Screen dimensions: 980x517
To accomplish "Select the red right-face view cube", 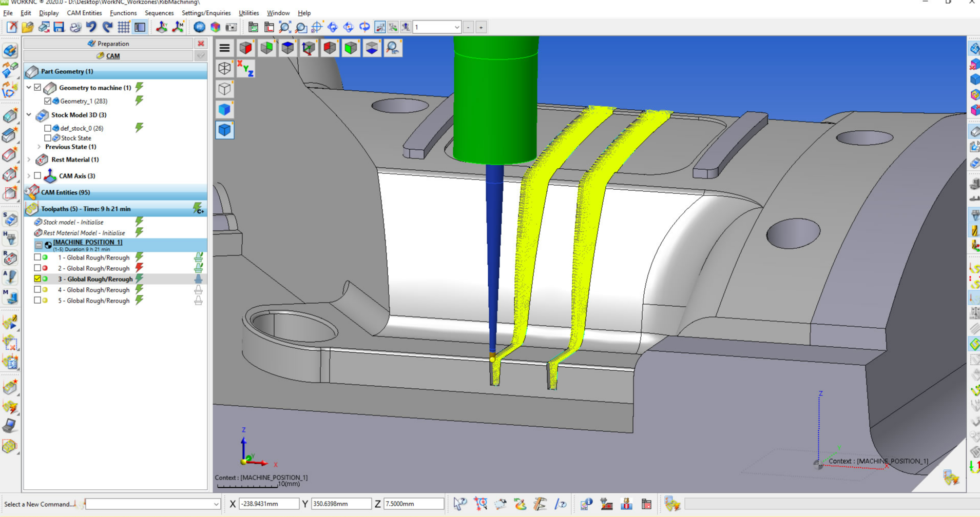I will (245, 48).
